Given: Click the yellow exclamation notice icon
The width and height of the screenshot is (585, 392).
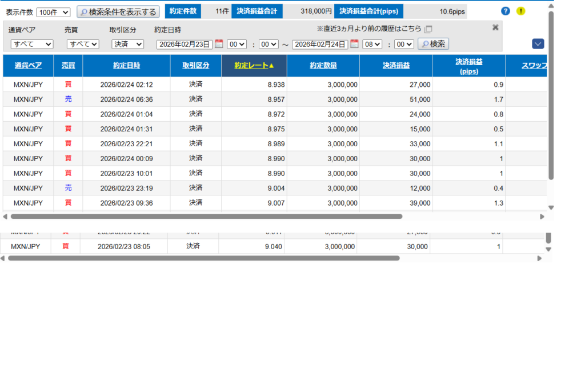Looking at the screenshot, I should pyautogui.click(x=520, y=11).
